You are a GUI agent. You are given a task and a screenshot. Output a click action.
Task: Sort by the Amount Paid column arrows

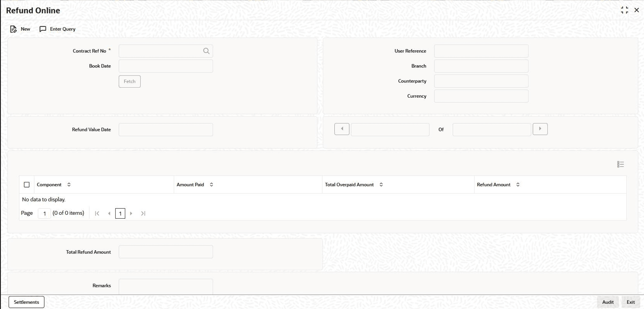pos(211,185)
